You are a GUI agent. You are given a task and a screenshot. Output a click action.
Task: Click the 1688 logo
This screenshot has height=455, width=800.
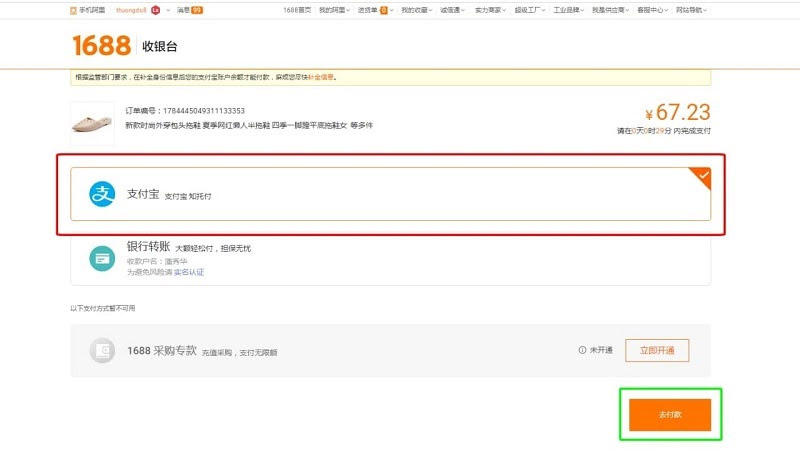(x=102, y=45)
